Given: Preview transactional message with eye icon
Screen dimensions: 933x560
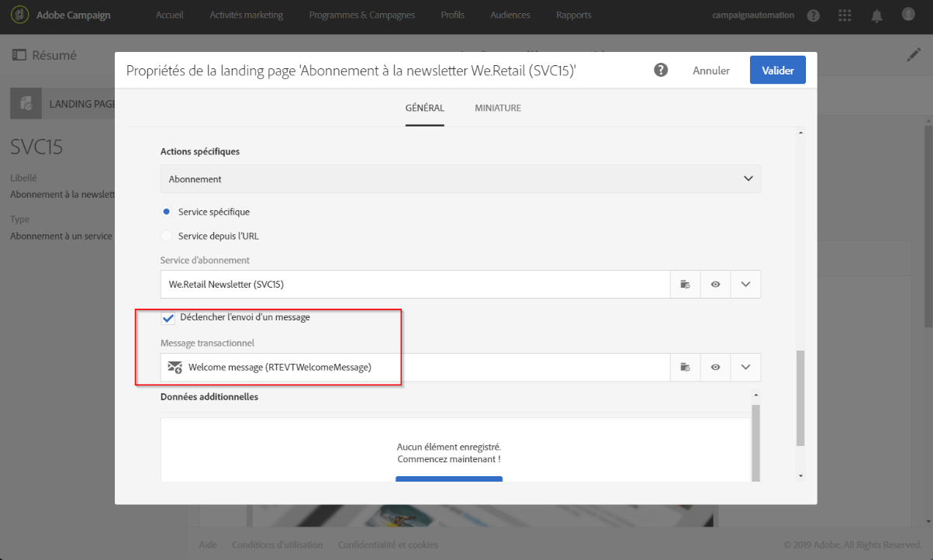Looking at the screenshot, I should point(715,368).
